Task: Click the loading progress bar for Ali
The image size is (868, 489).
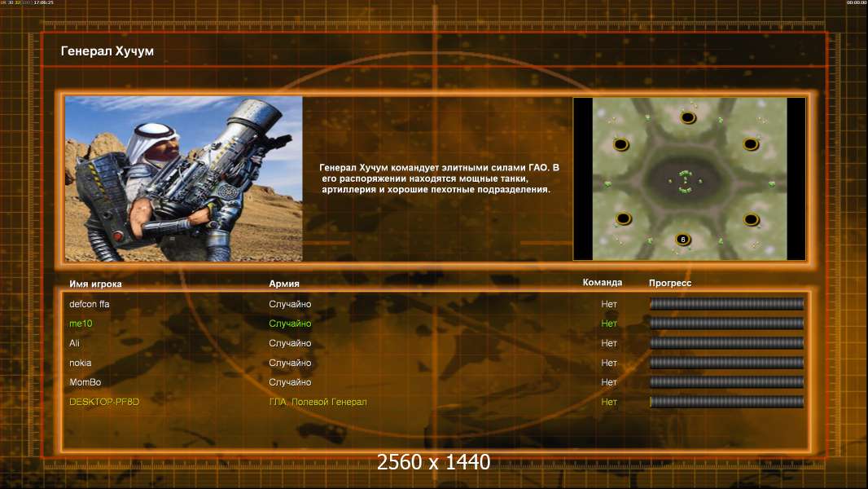Action: coord(727,343)
